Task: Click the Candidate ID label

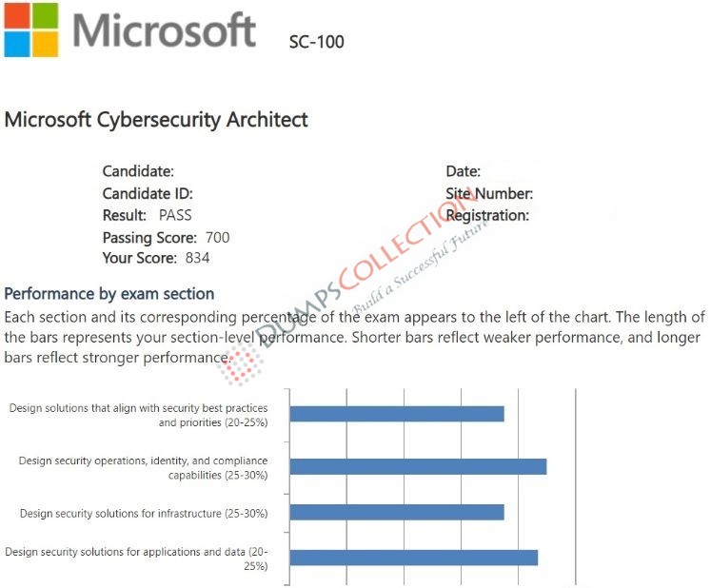Action: pos(148,194)
